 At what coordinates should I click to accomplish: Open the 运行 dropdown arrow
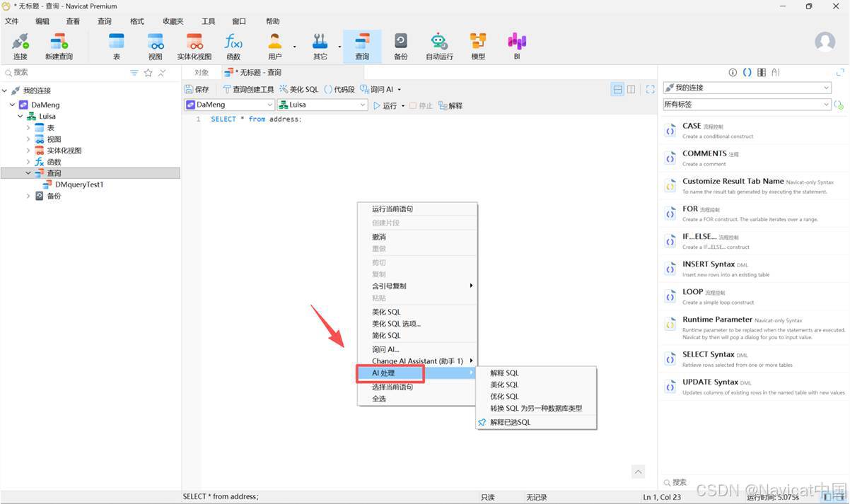tap(403, 106)
